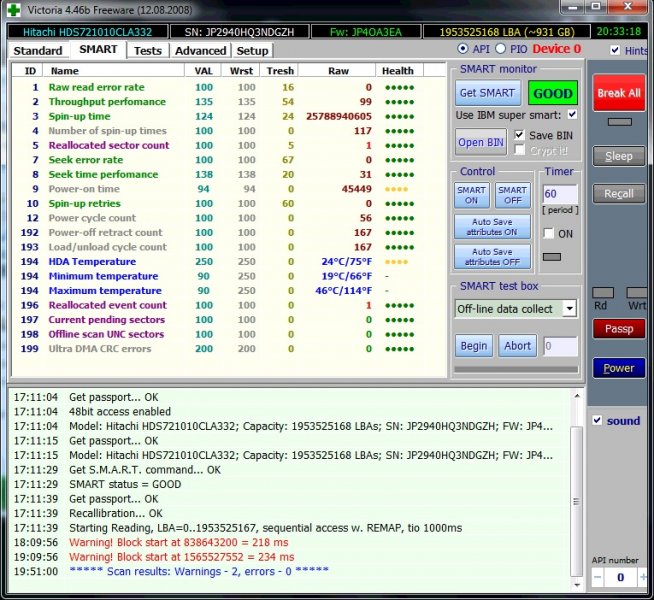The image size is (654, 600).
Task: Decrease API number with minus button
Action: pos(598,577)
